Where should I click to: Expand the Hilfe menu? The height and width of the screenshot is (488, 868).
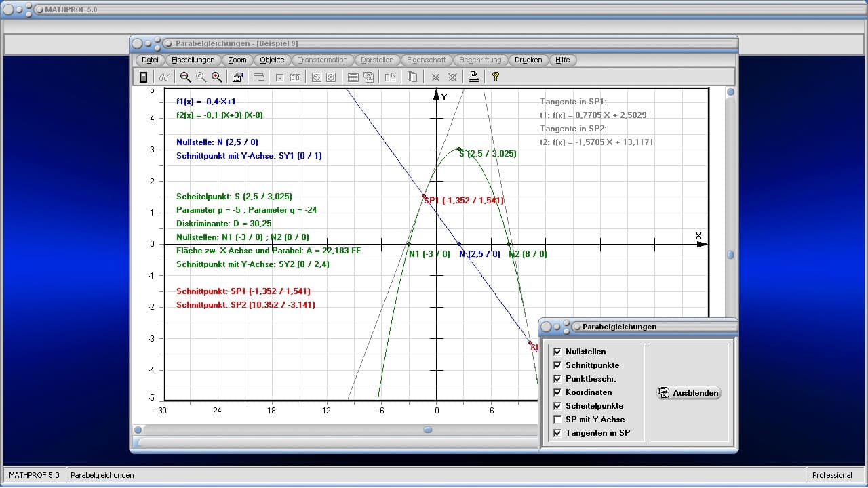[x=562, y=60]
